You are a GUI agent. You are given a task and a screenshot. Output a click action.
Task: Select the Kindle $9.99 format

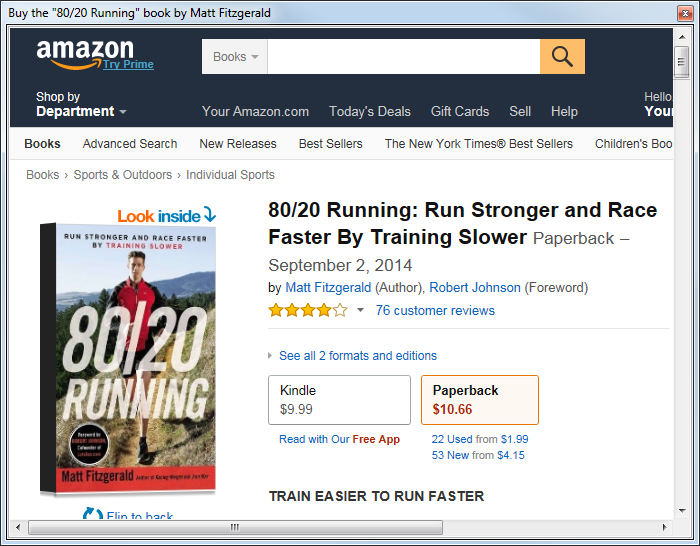[339, 400]
